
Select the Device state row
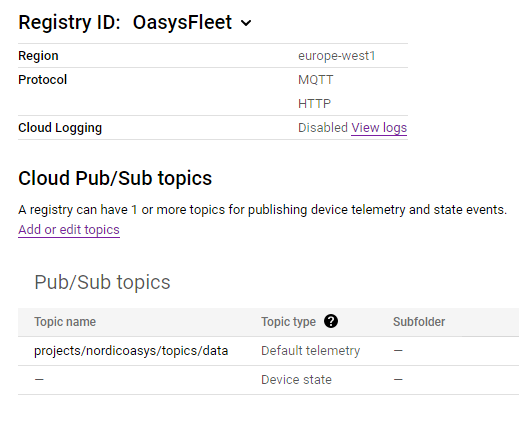tap(268, 380)
